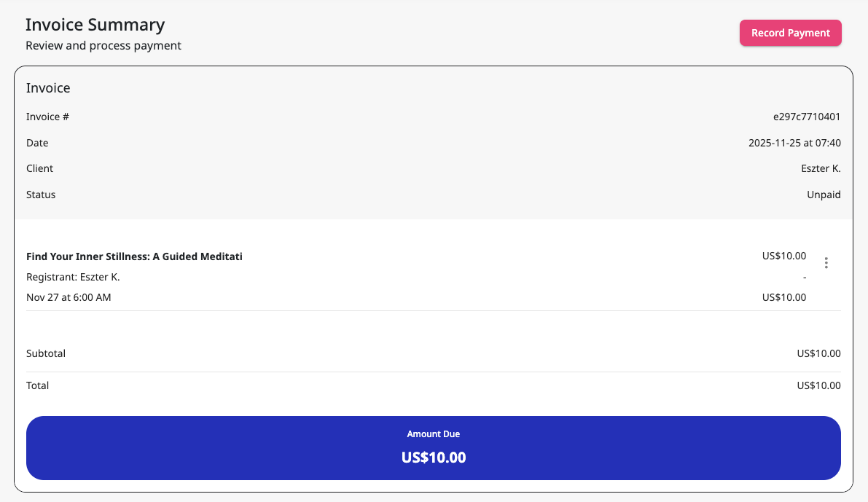Image resolution: width=868 pixels, height=502 pixels.
Task: Click the three-dot menu beside US$10.00
Action: tap(826, 263)
